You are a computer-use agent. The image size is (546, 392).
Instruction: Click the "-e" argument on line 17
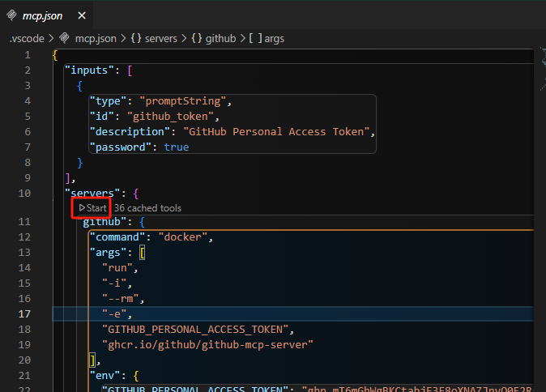pos(114,314)
